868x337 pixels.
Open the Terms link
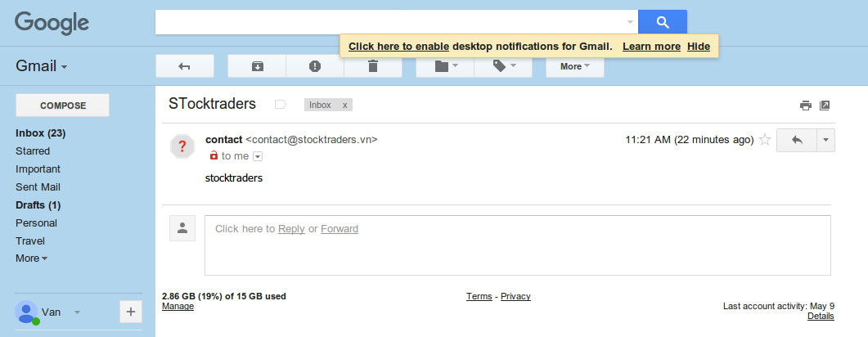[479, 296]
